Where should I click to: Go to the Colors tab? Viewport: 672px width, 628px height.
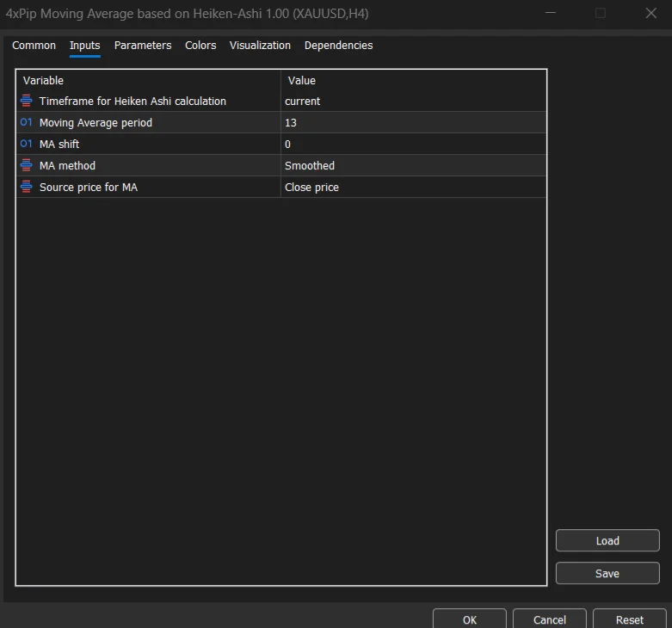click(200, 46)
